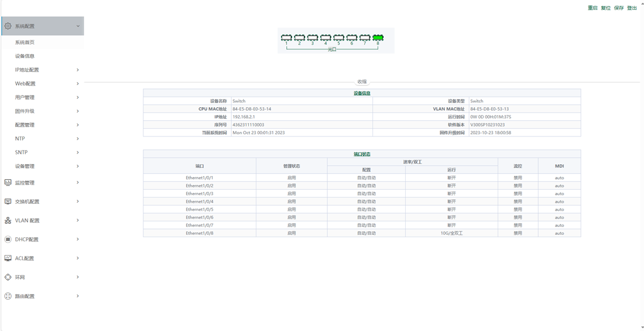The height and width of the screenshot is (331, 644).
Task: Click 重启 reboot link
Action: 592,8
